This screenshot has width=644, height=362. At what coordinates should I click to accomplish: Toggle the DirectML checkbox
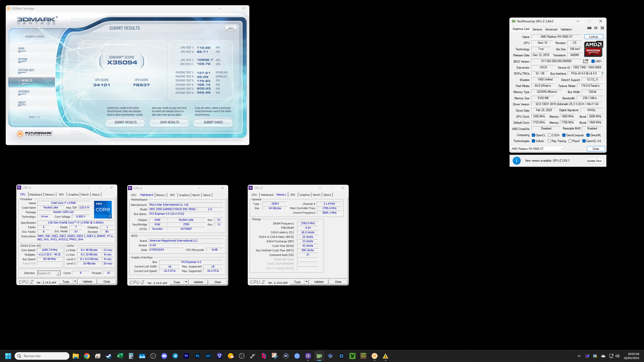pos(588,135)
